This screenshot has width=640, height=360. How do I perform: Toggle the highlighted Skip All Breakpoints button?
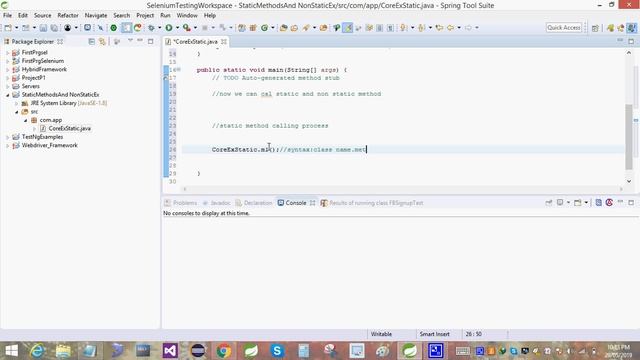[x=127, y=28]
